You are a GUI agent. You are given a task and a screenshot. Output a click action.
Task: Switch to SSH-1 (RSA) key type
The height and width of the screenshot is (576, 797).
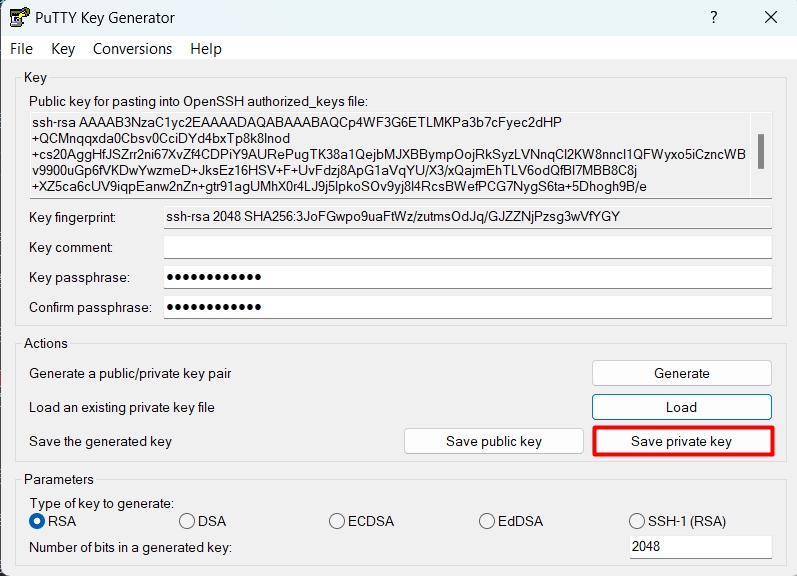[637, 521]
